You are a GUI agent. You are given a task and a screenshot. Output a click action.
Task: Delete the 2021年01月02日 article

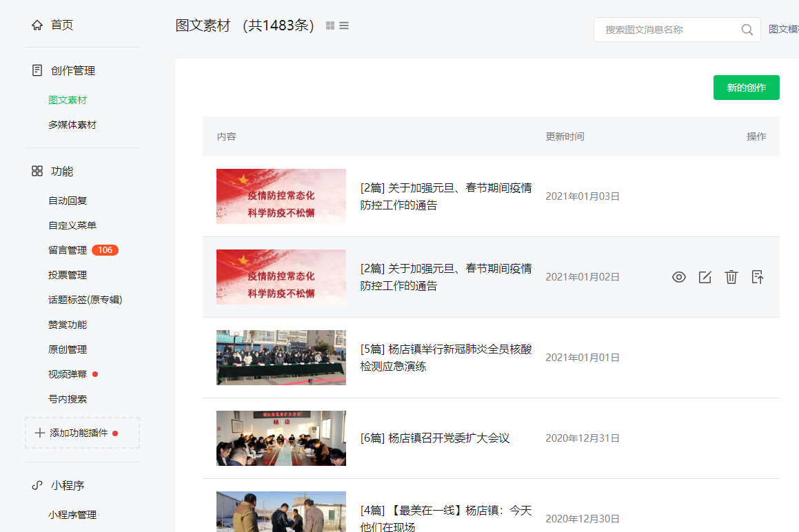pos(731,277)
